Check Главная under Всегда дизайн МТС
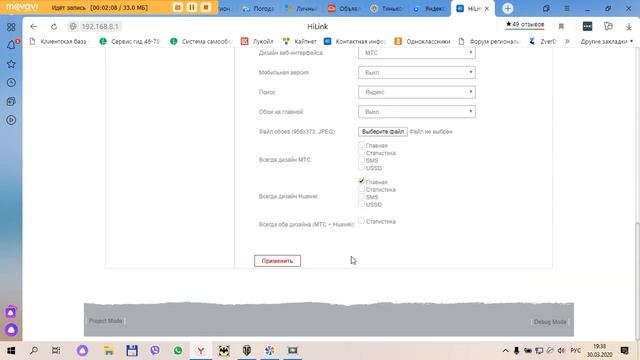 click(x=361, y=145)
